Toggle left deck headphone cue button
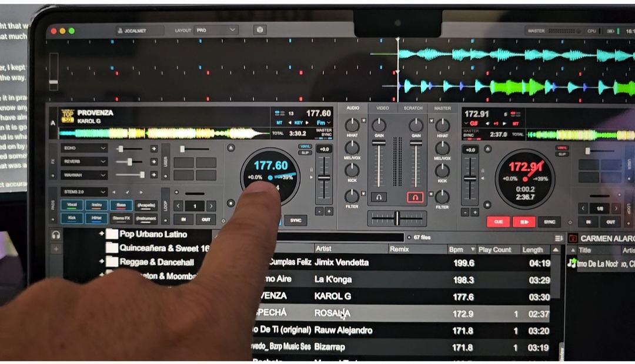This screenshot has height=364, width=635. [x=379, y=197]
